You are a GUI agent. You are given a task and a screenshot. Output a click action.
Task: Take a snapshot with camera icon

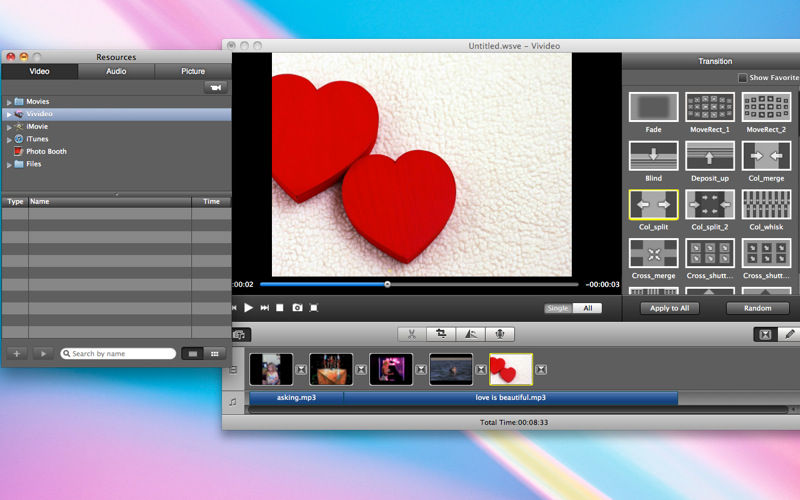(297, 308)
